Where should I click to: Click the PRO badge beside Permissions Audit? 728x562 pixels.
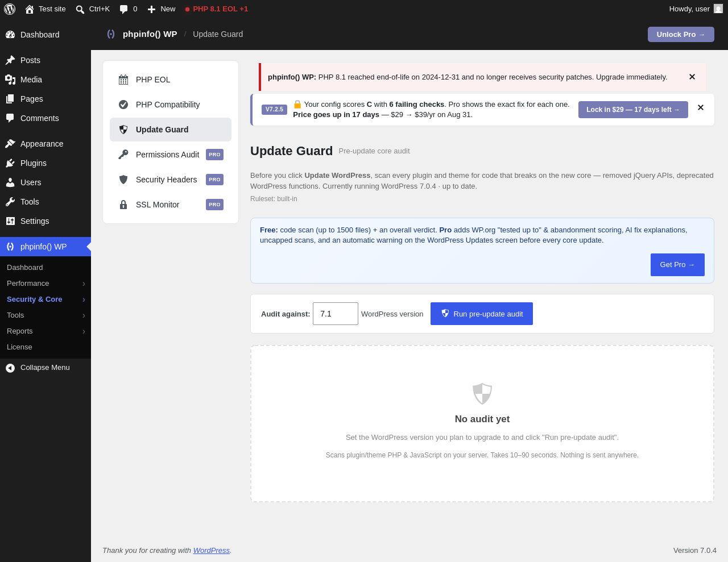tap(214, 155)
